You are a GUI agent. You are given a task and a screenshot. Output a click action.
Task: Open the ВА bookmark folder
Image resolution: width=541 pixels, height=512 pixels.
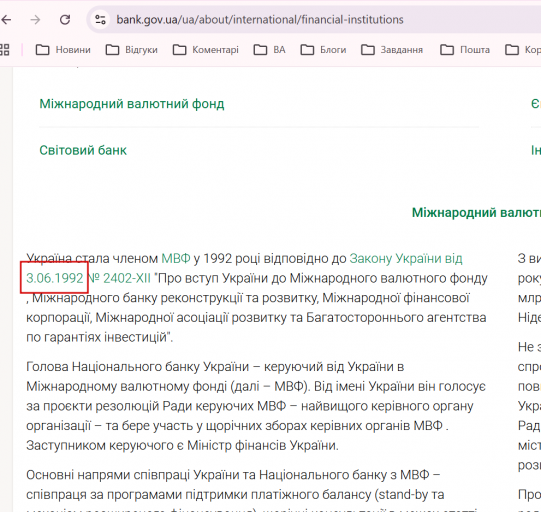point(269,50)
